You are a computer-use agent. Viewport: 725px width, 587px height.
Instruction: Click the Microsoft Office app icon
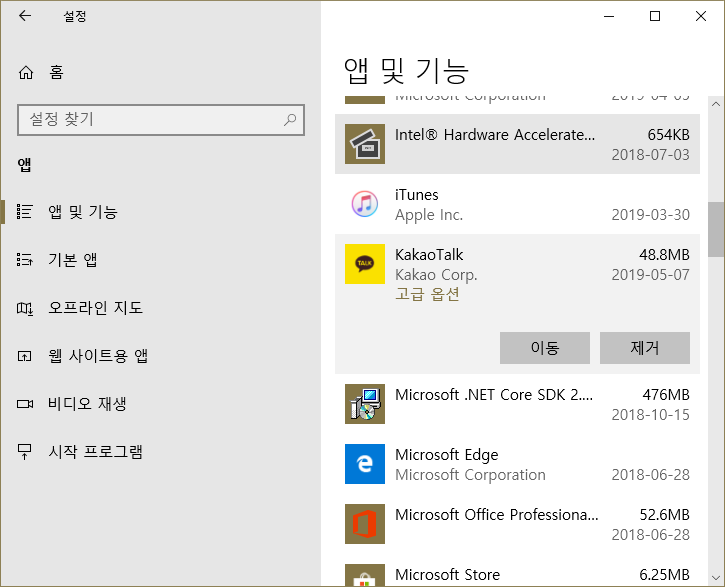tap(365, 524)
